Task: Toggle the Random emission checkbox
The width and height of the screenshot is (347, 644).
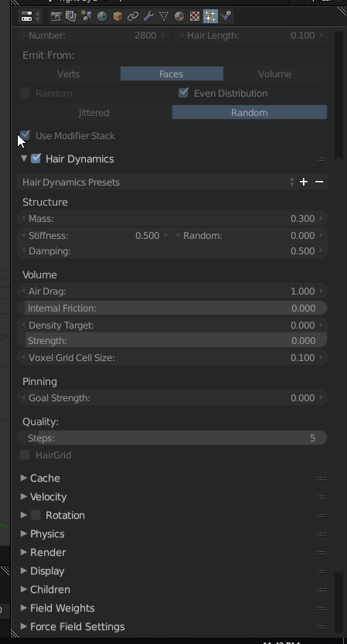Action: point(25,94)
